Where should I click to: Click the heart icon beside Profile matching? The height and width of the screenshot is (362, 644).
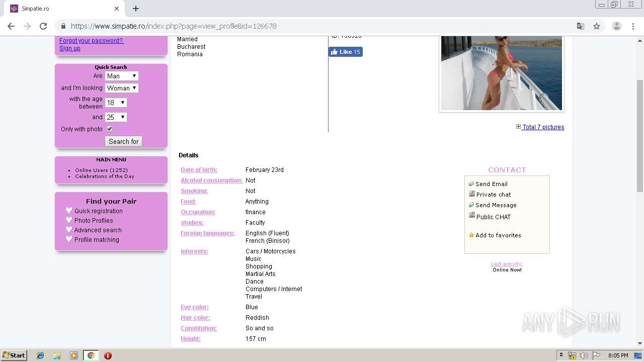(x=69, y=239)
